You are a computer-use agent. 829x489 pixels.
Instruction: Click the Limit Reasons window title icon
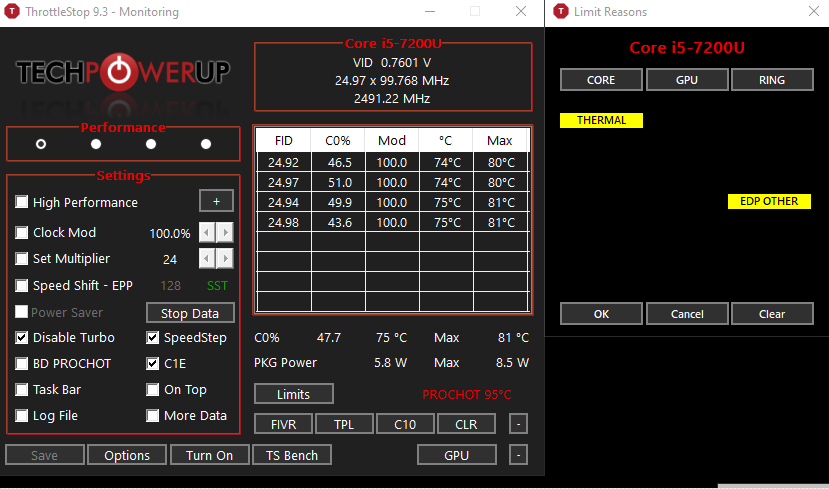tap(561, 12)
